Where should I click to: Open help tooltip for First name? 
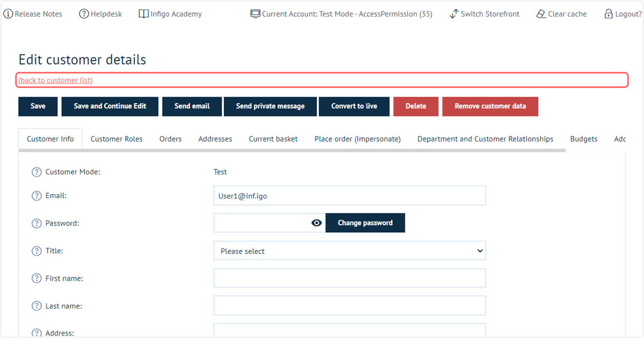(x=36, y=278)
